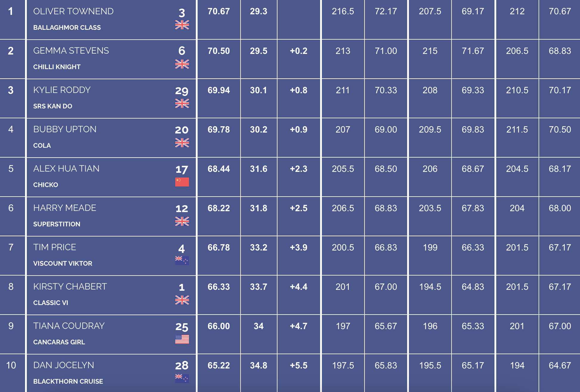The image size is (580, 392).
Task: Select Oliver Townend's 70.67 percentage score
Action: [x=219, y=11]
